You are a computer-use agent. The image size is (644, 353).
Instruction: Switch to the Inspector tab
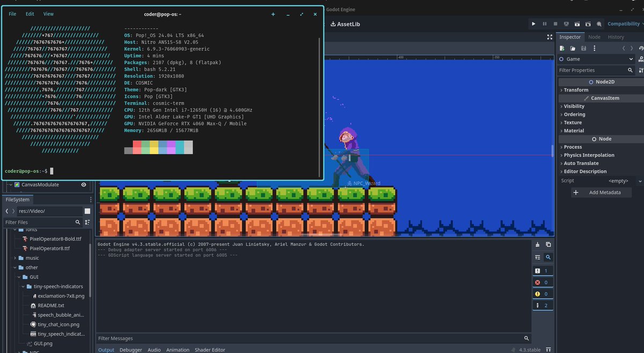tap(570, 37)
